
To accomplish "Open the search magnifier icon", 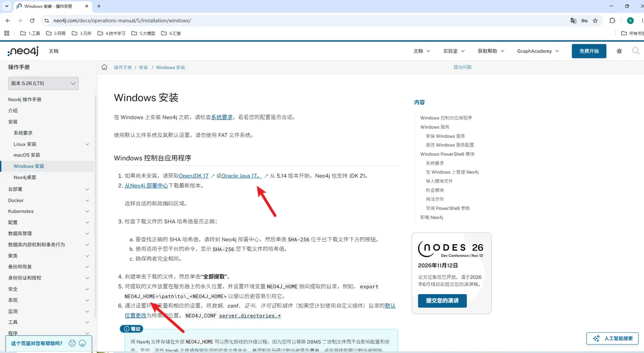I will click(636, 51).
